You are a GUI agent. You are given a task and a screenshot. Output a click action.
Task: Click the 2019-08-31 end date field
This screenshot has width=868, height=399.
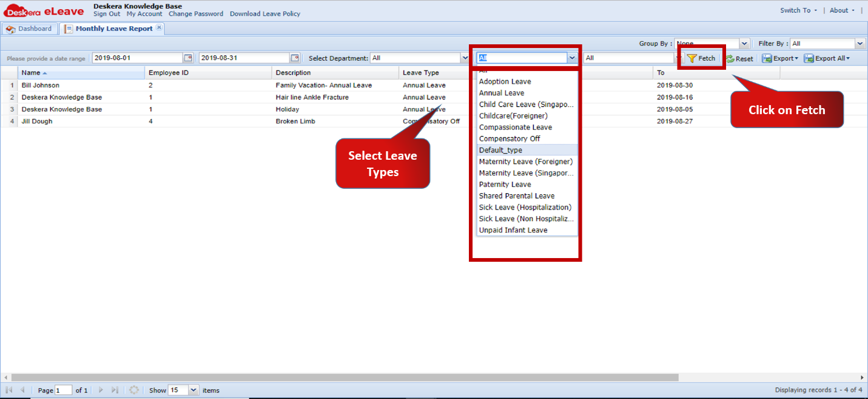[244, 58]
